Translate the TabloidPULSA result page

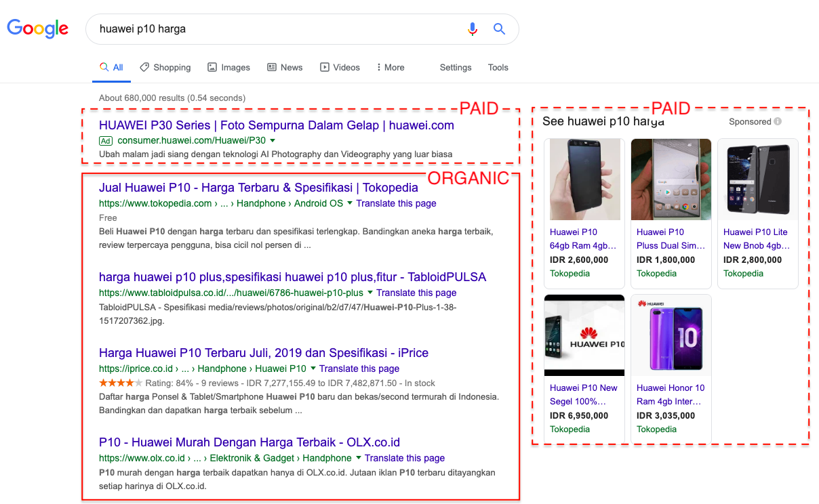point(416,293)
